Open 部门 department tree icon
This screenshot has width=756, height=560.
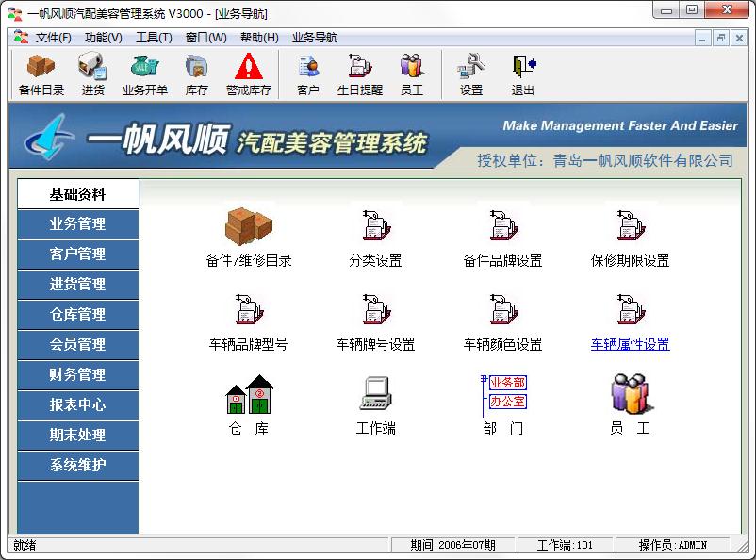click(503, 396)
